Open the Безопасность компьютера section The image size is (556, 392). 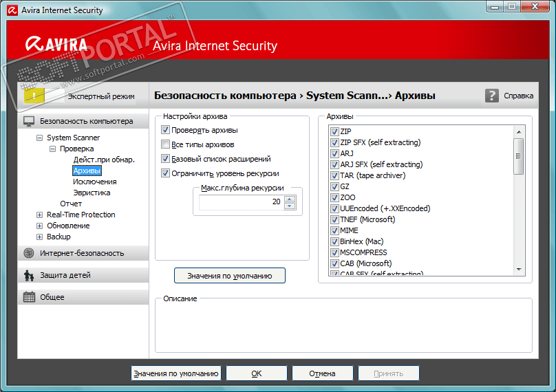pos(83,121)
